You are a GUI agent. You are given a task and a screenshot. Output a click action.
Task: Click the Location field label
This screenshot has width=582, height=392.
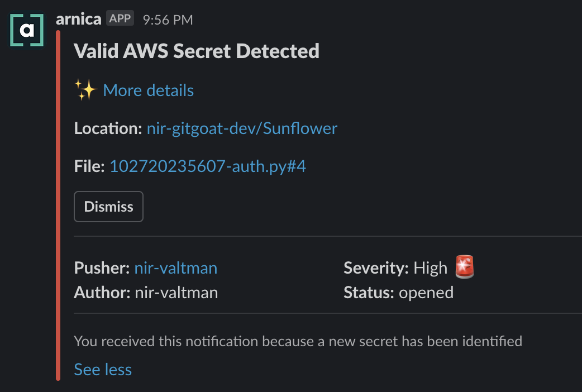point(108,128)
